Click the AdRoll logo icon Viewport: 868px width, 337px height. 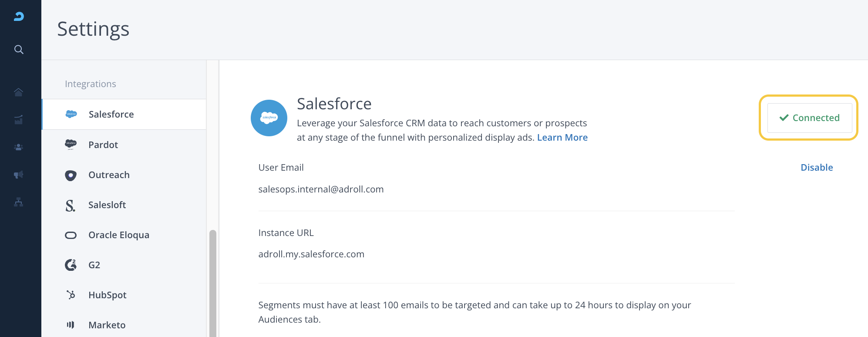19,17
